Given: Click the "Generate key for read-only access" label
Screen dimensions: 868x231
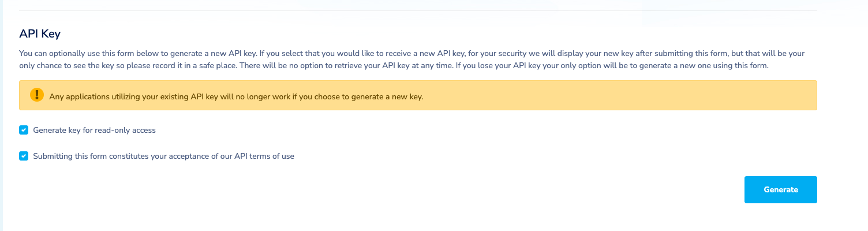Looking at the screenshot, I should coord(94,131).
